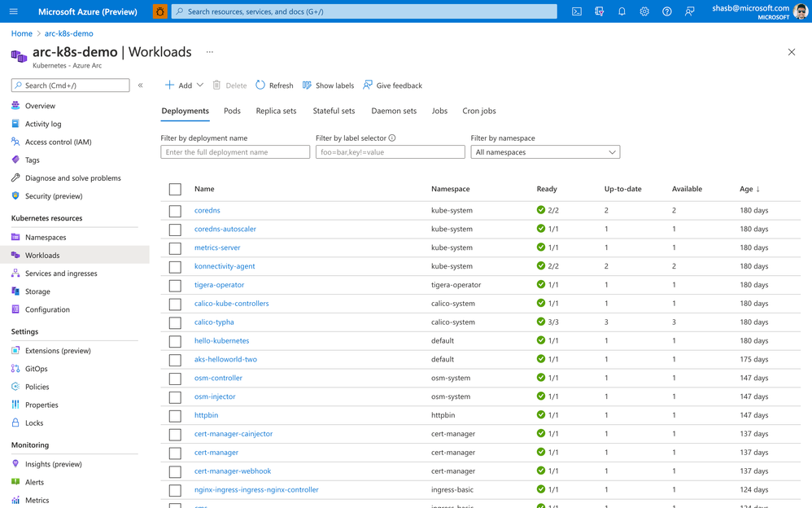Open the help question mark icon
This screenshot has width=812, height=508.
[x=667, y=11]
